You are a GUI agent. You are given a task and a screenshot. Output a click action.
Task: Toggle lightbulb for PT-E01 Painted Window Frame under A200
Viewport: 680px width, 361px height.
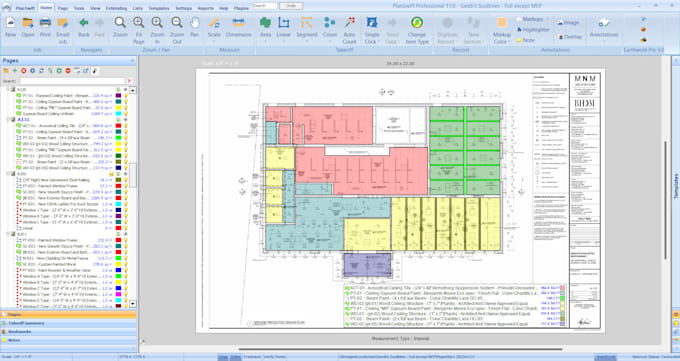pyautogui.click(x=126, y=186)
